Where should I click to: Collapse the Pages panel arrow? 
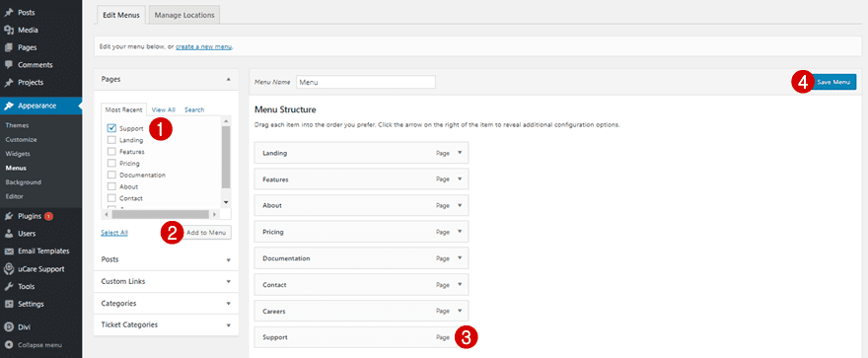(x=228, y=79)
